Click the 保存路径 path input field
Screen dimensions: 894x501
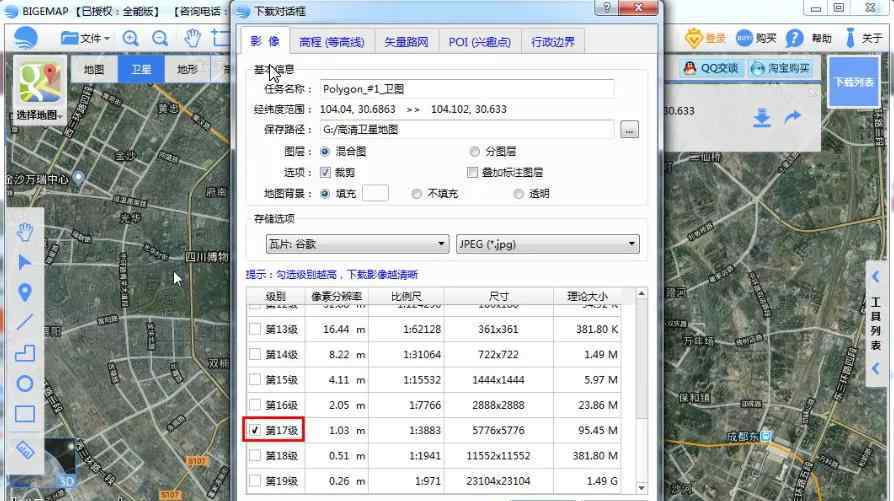(x=466, y=129)
